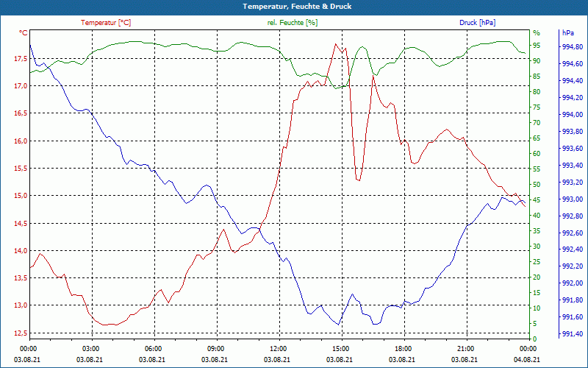Click the '75' humidity axis value
The width and height of the screenshot is (588, 368).
point(537,107)
